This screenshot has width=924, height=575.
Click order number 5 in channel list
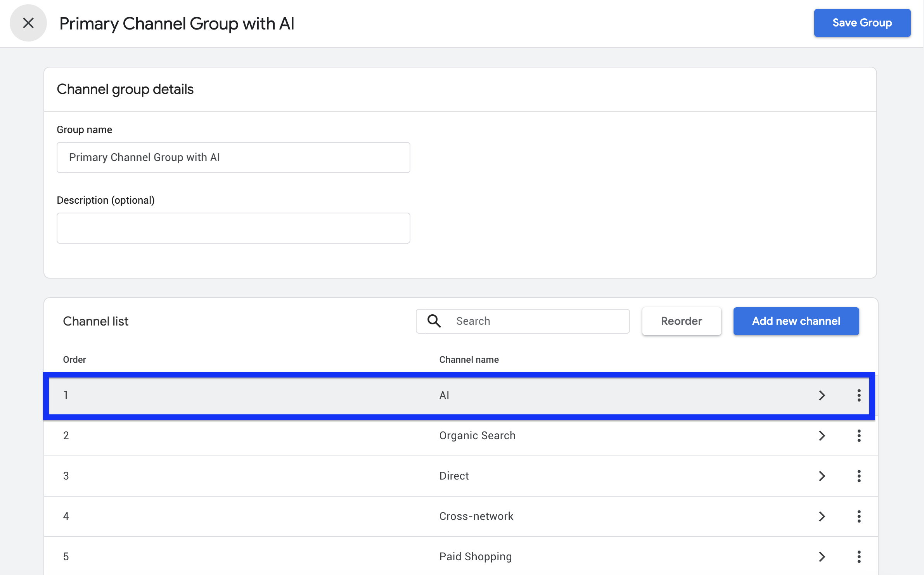(x=66, y=556)
